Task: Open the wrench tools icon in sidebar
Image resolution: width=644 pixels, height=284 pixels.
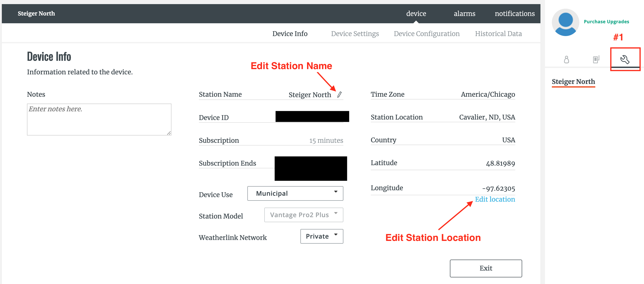Action: pos(625,59)
